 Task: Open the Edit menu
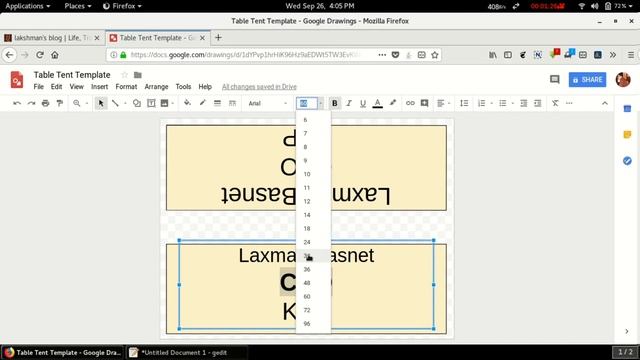pyautogui.click(x=56, y=87)
